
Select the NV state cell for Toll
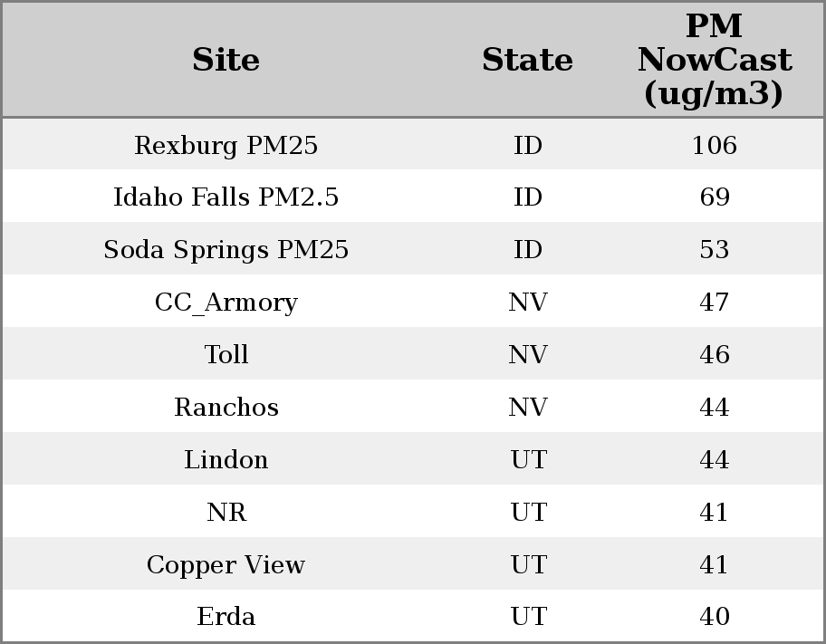[527, 355]
